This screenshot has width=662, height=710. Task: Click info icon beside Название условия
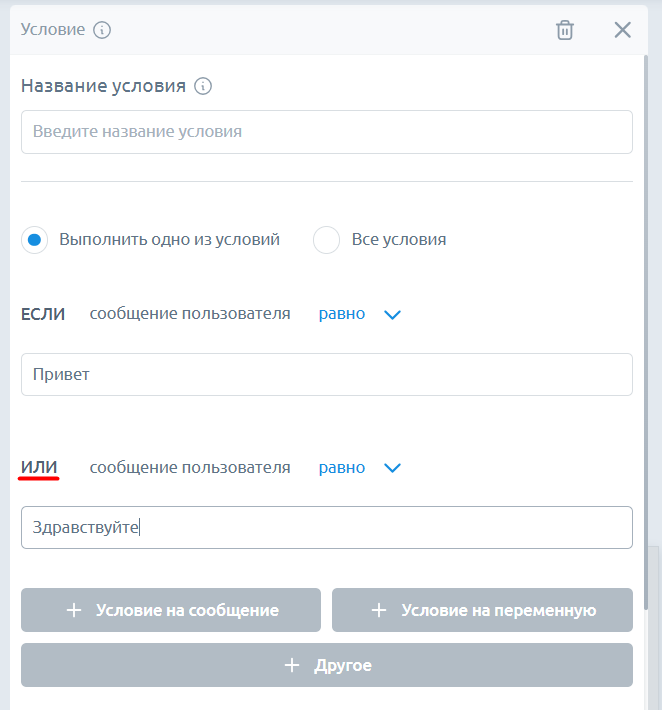click(203, 86)
